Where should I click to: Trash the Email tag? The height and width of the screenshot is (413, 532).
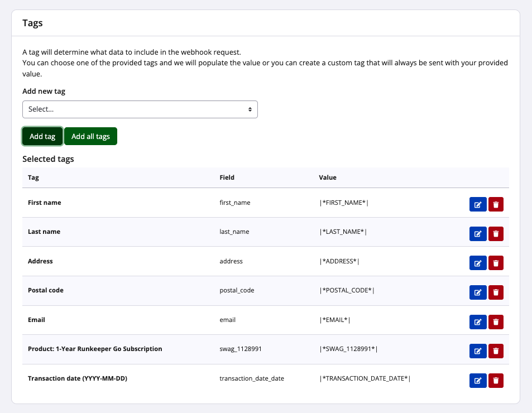(496, 322)
